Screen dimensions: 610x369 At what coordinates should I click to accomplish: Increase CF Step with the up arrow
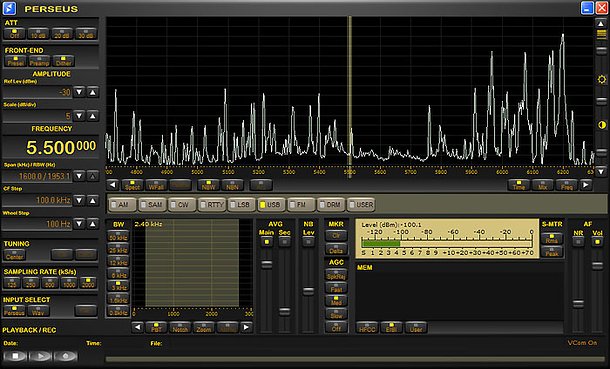click(93, 200)
